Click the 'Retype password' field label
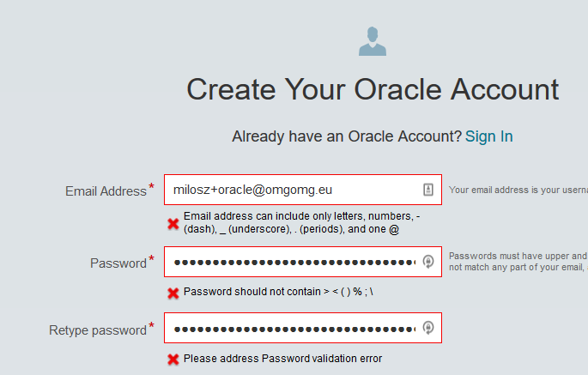588x375 pixels. pos(98,330)
